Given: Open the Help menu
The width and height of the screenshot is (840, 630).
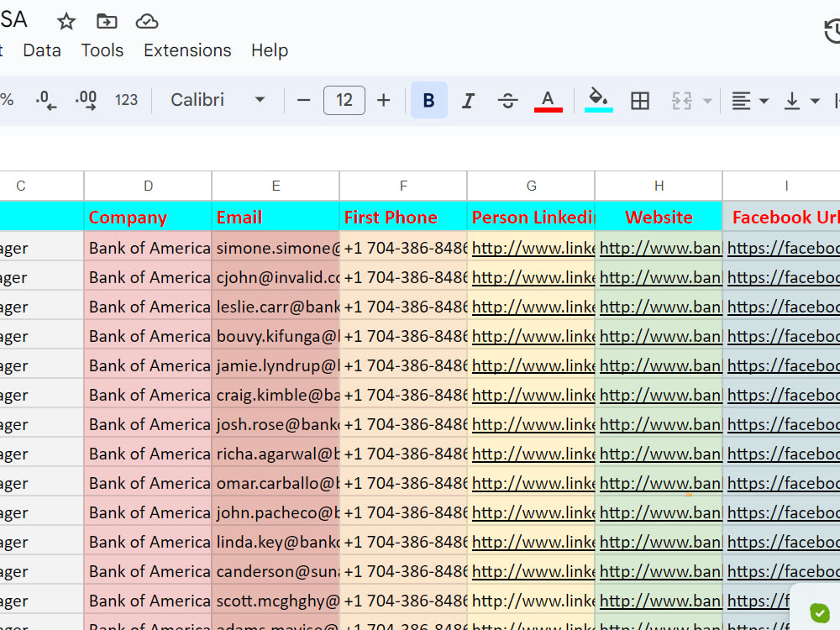Looking at the screenshot, I should click(x=270, y=50).
